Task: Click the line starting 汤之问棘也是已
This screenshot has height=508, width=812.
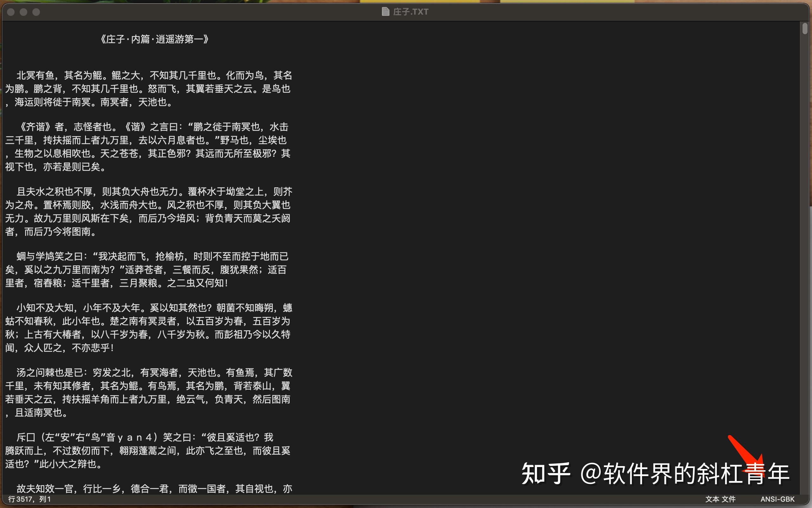Action: pos(154,372)
